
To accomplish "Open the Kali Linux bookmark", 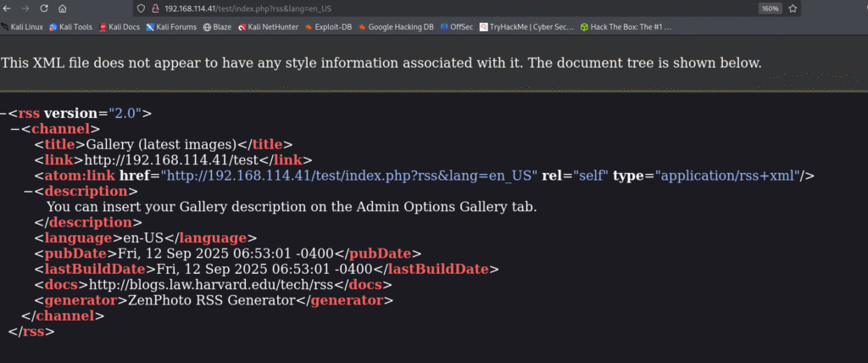I will (23, 26).
